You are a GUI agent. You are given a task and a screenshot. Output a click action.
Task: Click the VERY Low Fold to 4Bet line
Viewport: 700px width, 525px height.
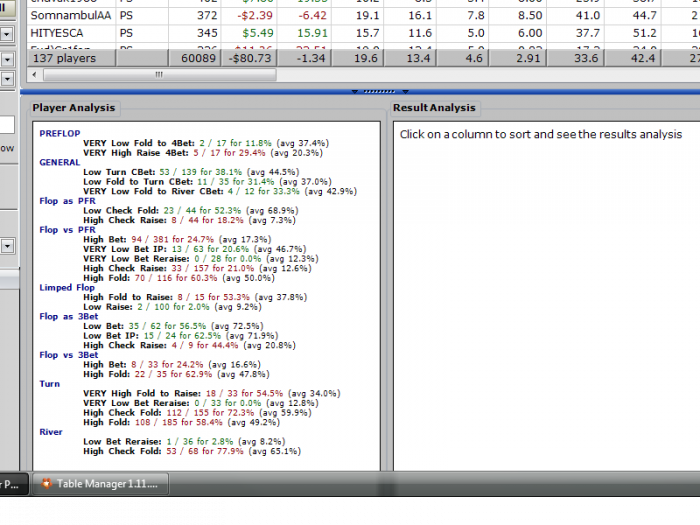click(x=206, y=143)
